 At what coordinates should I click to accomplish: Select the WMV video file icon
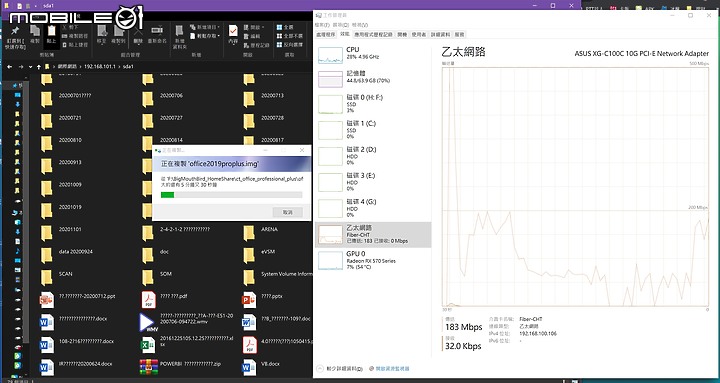(x=148, y=322)
